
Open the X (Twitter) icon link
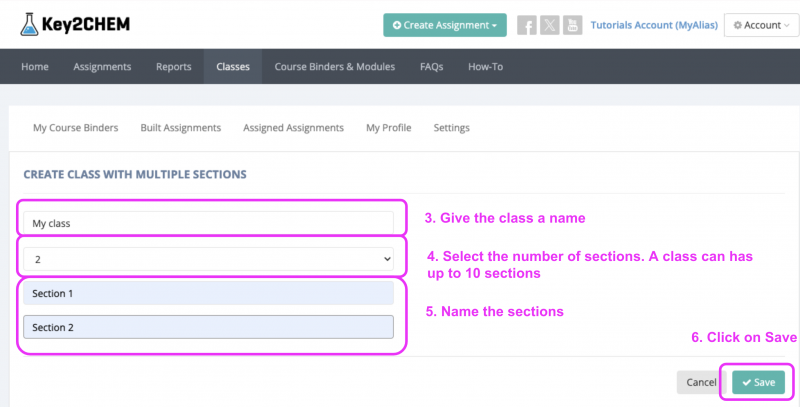tap(549, 25)
